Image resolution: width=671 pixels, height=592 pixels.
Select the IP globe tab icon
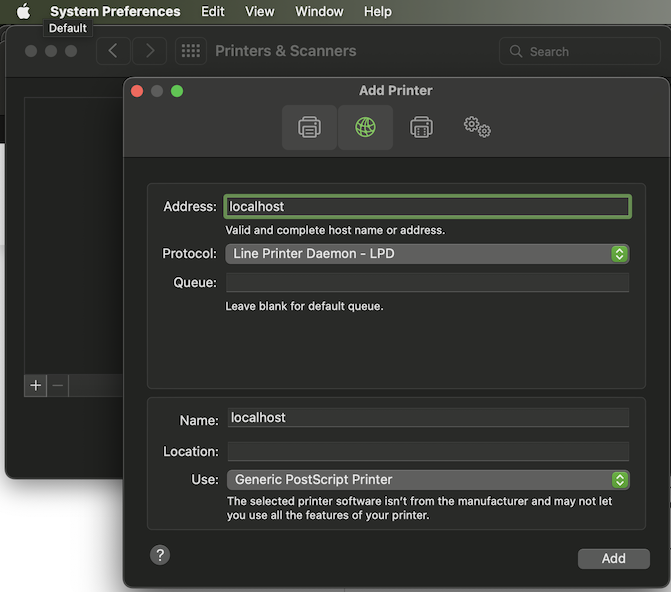pyautogui.click(x=366, y=128)
